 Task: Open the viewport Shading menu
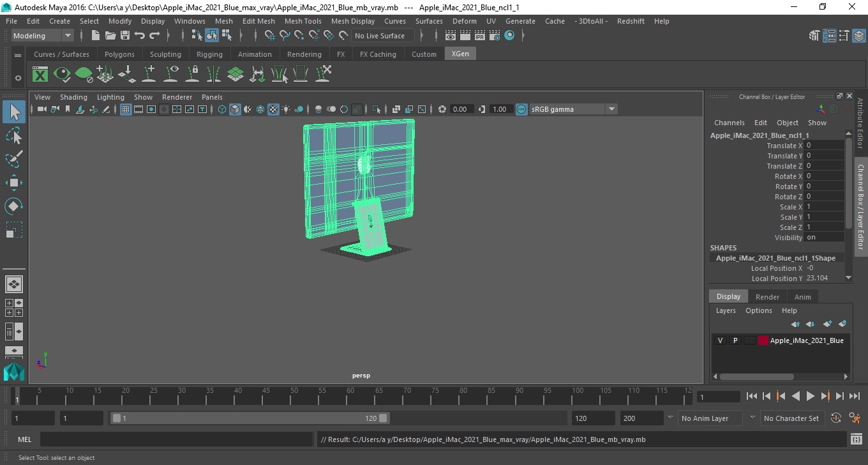point(73,97)
